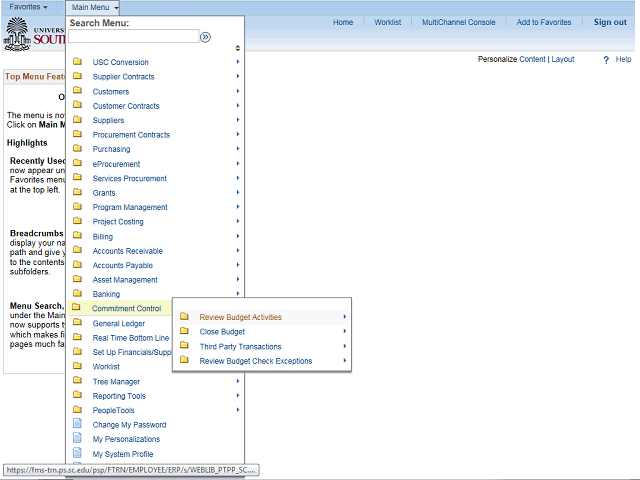Choose Review Budget Check Exceptions entry
This screenshot has width=640, height=480.
click(x=256, y=361)
